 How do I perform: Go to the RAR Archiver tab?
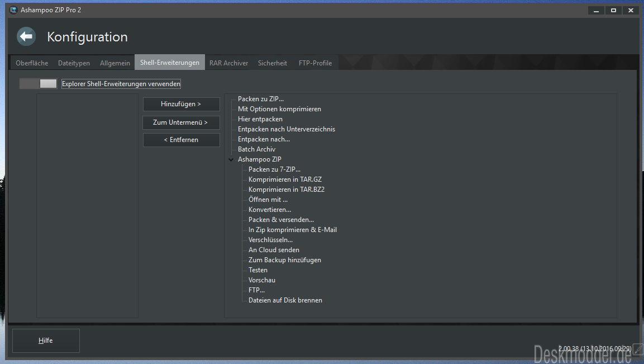click(229, 63)
